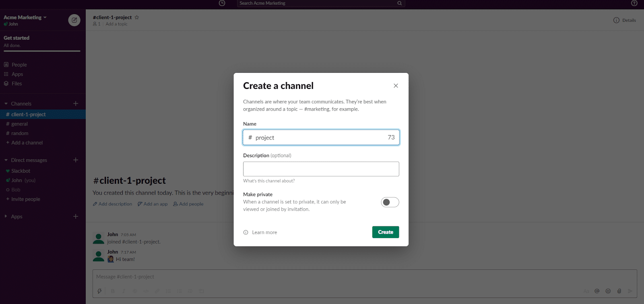The image size is (644, 304).
Task: Click the plus icon beside Apps
Action: pyautogui.click(x=76, y=216)
